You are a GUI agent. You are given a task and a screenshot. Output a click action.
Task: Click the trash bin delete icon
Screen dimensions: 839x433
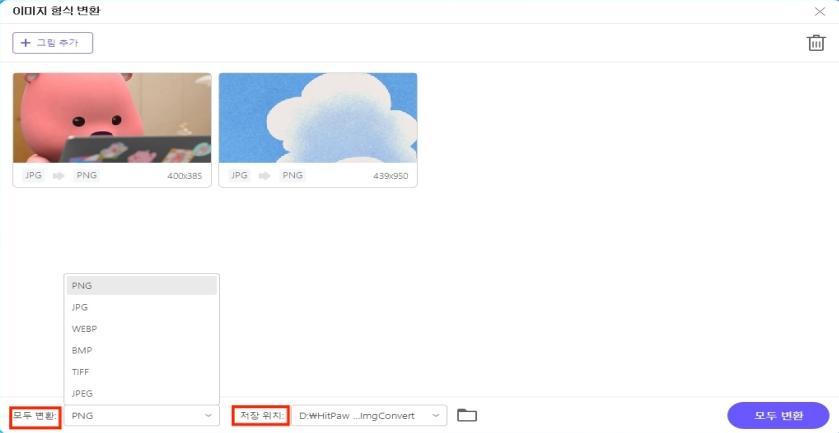(816, 43)
